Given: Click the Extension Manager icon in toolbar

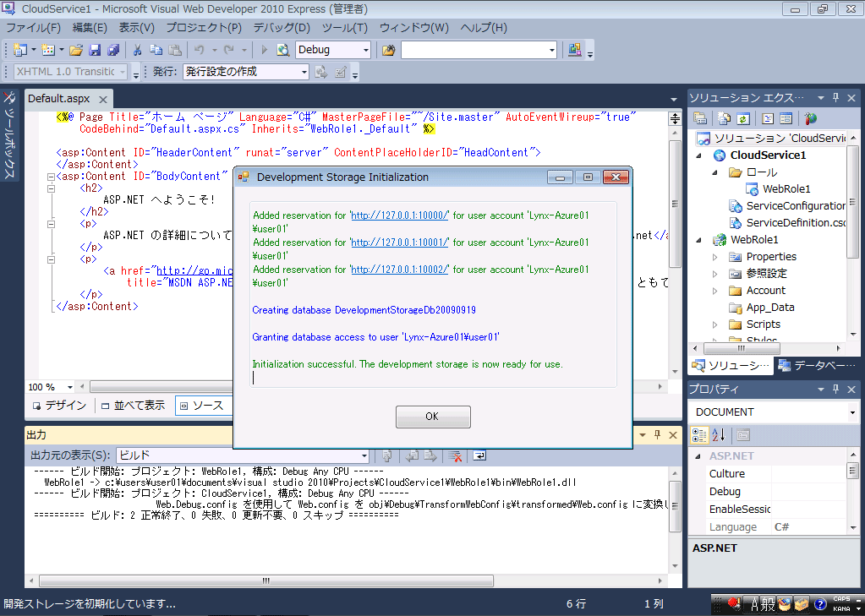Looking at the screenshot, I should click(575, 50).
